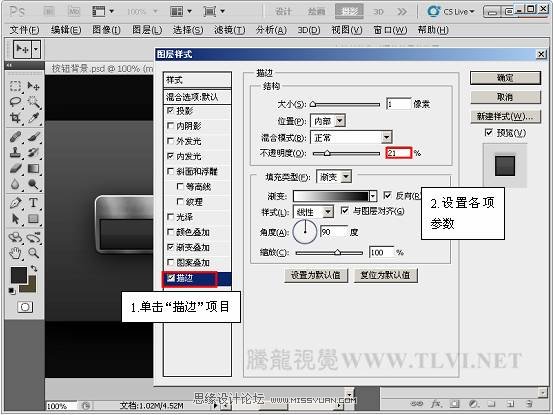Select the Path Selection tool
The image size is (553, 415).
click(15, 219)
